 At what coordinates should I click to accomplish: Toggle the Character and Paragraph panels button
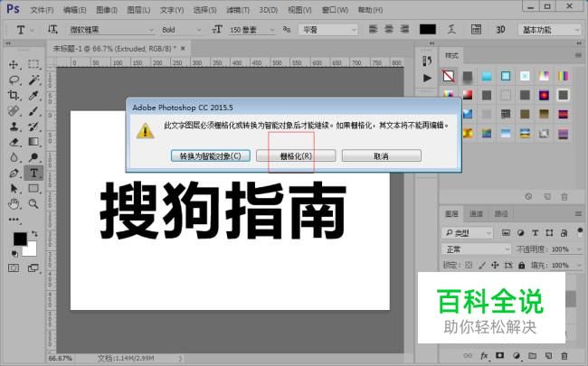(476, 29)
